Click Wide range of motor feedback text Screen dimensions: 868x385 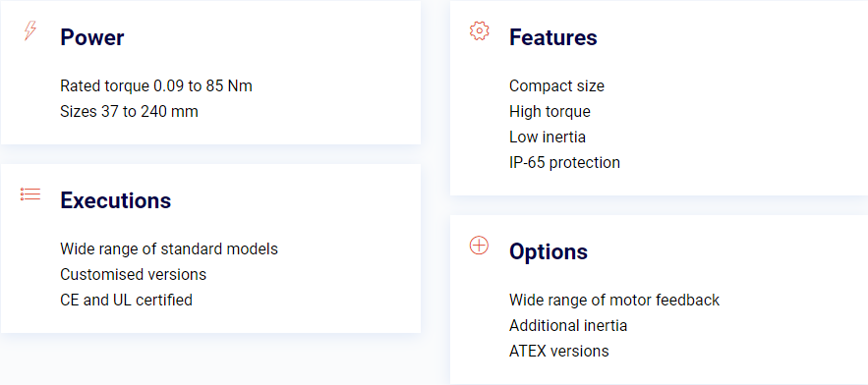[x=614, y=300]
